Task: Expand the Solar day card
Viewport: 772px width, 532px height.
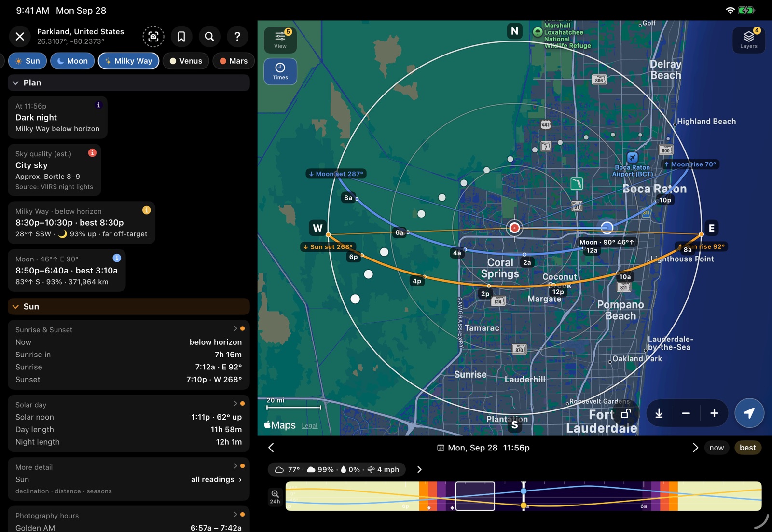Action: pos(235,404)
